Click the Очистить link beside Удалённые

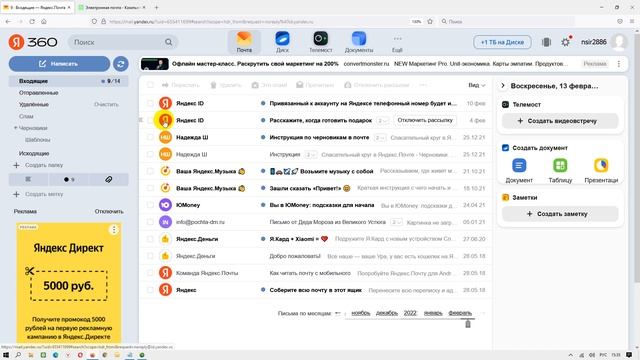click(106, 104)
